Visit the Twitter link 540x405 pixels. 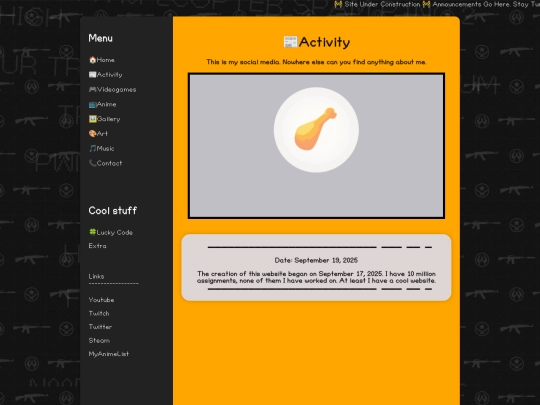pyautogui.click(x=100, y=327)
